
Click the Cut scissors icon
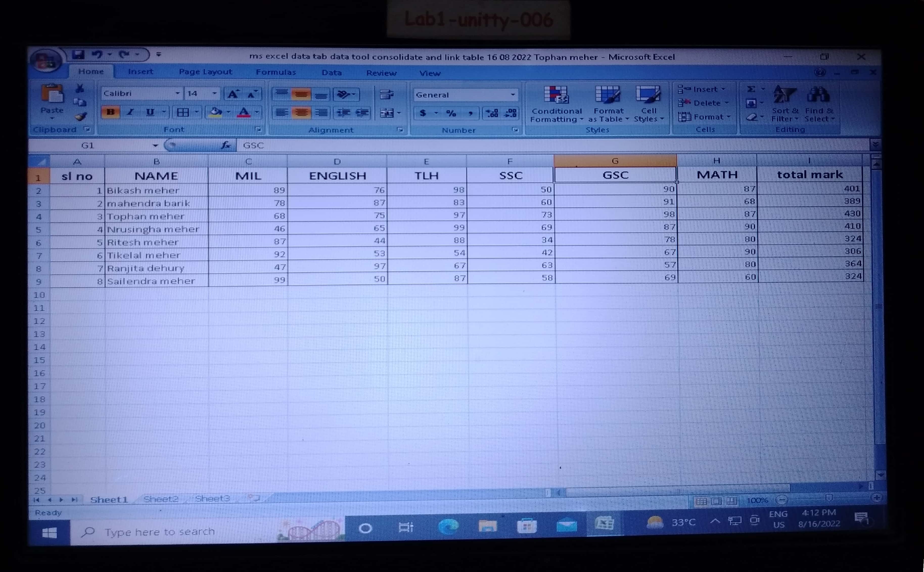(79, 89)
